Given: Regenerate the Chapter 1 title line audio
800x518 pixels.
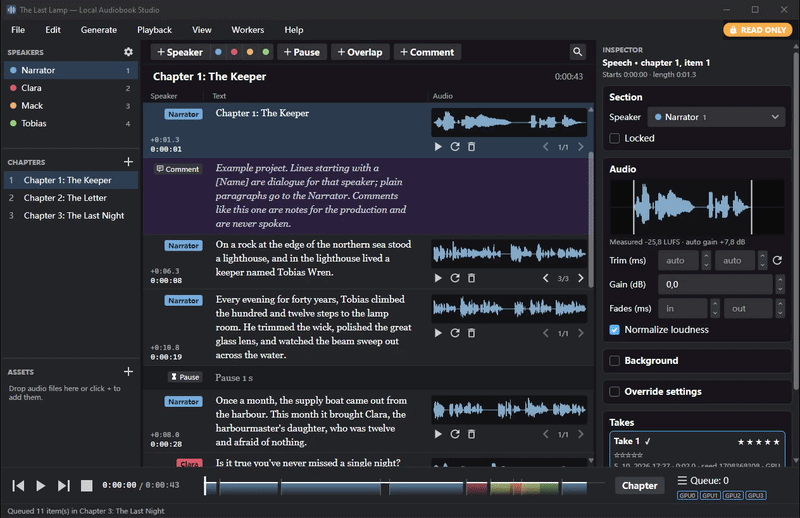Looking at the screenshot, I should pyautogui.click(x=455, y=146).
